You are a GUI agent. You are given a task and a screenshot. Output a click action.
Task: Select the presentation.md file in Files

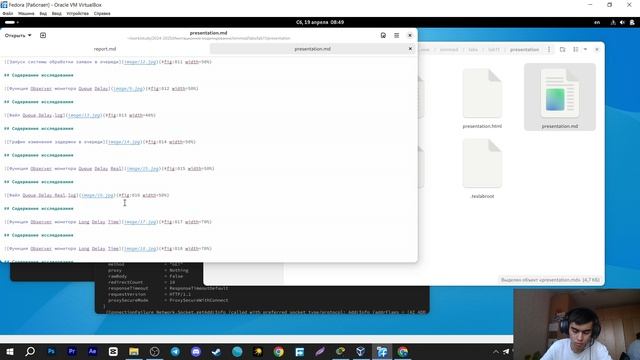point(560,97)
